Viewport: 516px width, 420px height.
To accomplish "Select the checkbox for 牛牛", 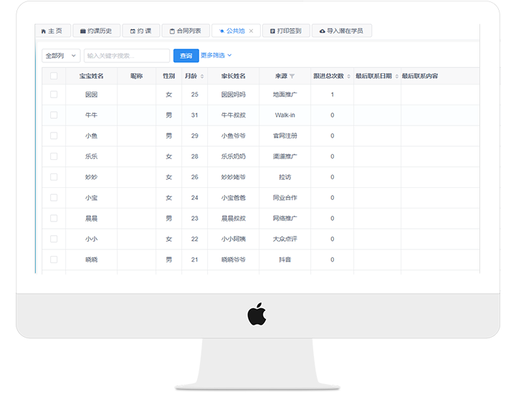I will 54,115.
